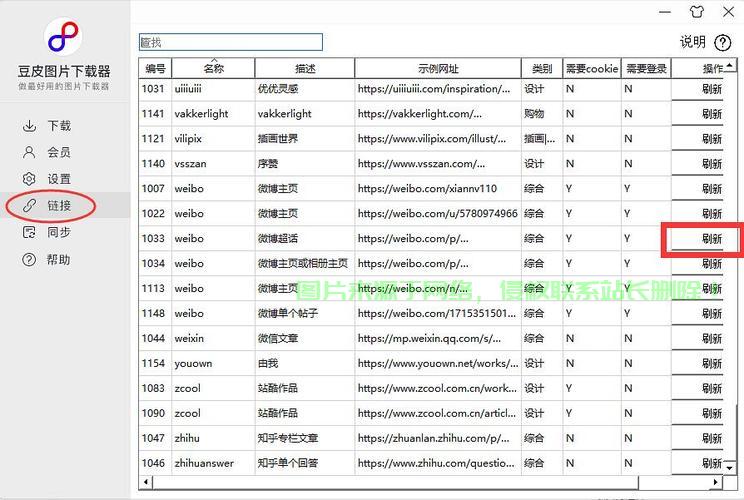Select the URL https://www.vilipix.com/illust/...

click(431, 139)
